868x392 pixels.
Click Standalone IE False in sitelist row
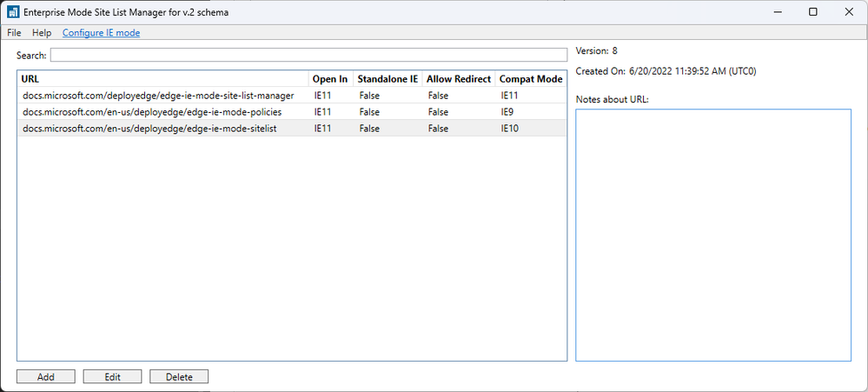coord(369,129)
